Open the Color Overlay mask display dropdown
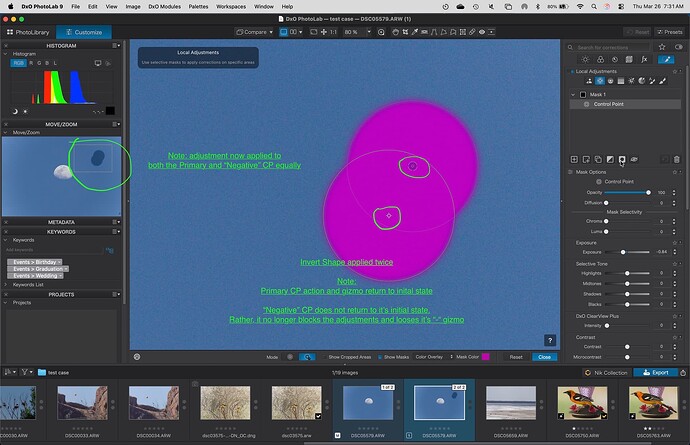The width and height of the screenshot is (690, 445). coord(434,357)
